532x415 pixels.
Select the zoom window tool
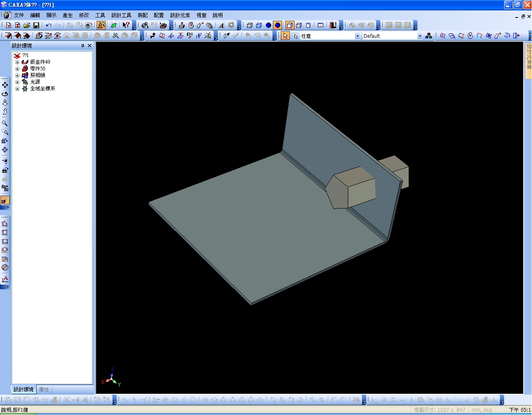pyautogui.click(x=5, y=132)
